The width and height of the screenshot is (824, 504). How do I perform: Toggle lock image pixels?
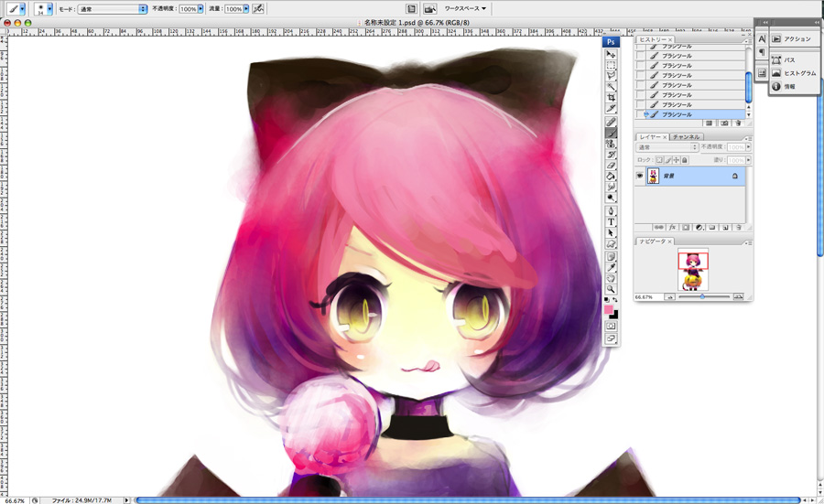click(x=668, y=160)
